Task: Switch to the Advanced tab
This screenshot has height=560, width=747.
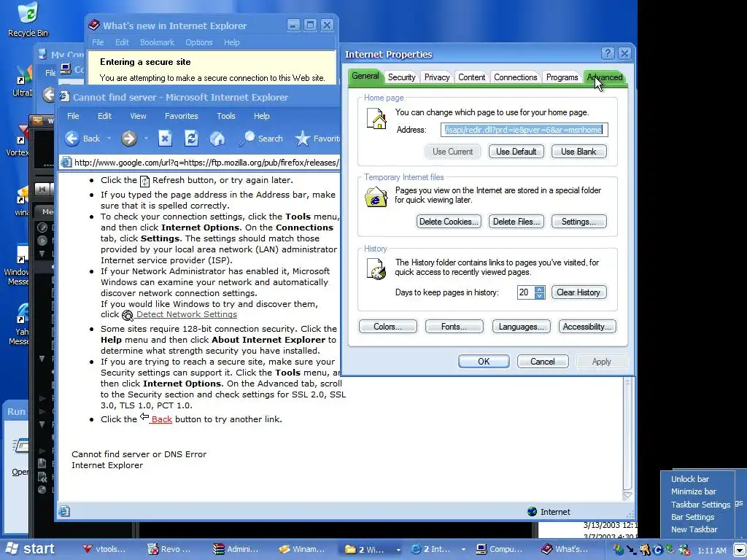Action: tap(605, 77)
